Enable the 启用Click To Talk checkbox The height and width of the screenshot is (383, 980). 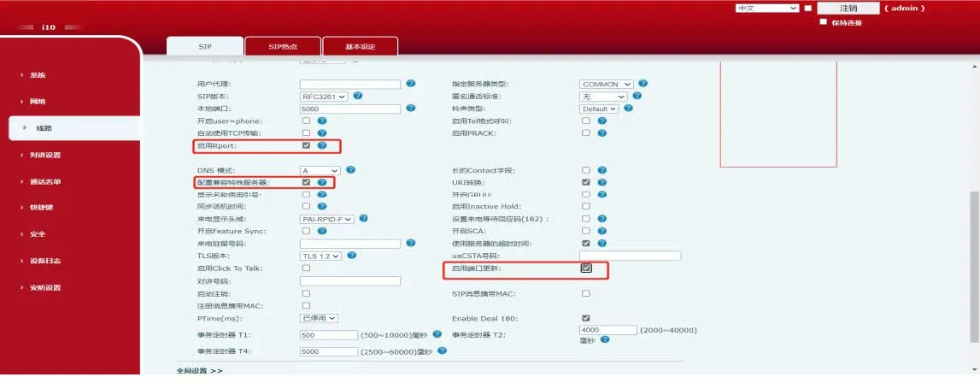click(306, 268)
